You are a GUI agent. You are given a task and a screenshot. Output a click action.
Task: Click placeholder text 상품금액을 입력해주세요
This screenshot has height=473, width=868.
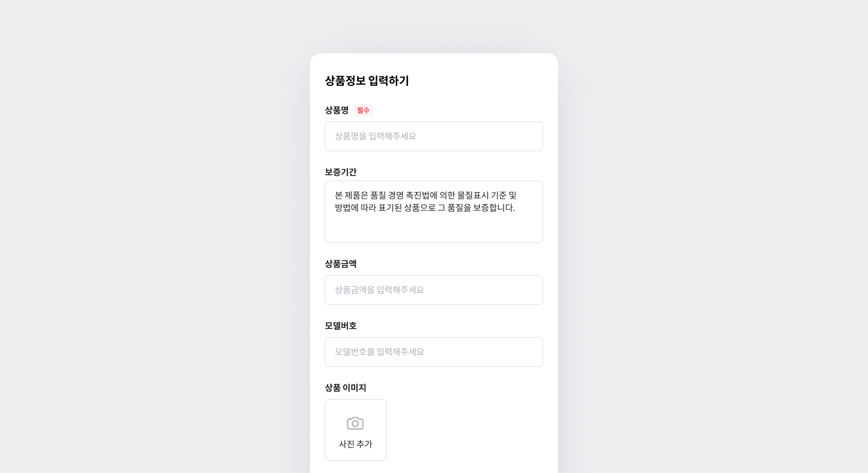tap(379, 290)
